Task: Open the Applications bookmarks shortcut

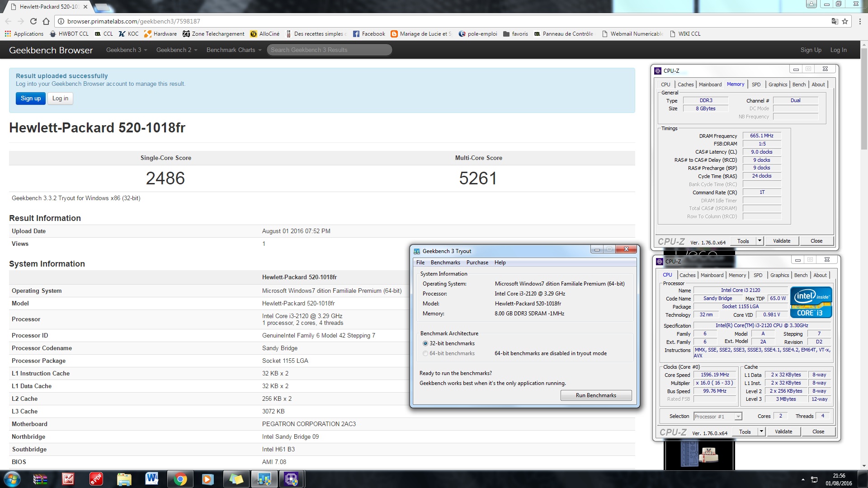Action: [x=24, y=34]
